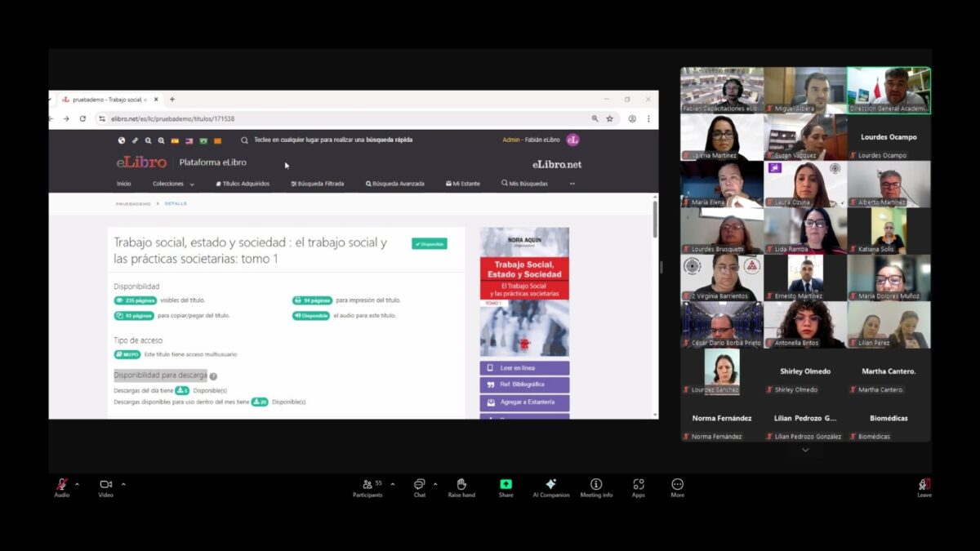Click the Raise hand icon
The height and width of the screenshot is (551, 980).
461,484
